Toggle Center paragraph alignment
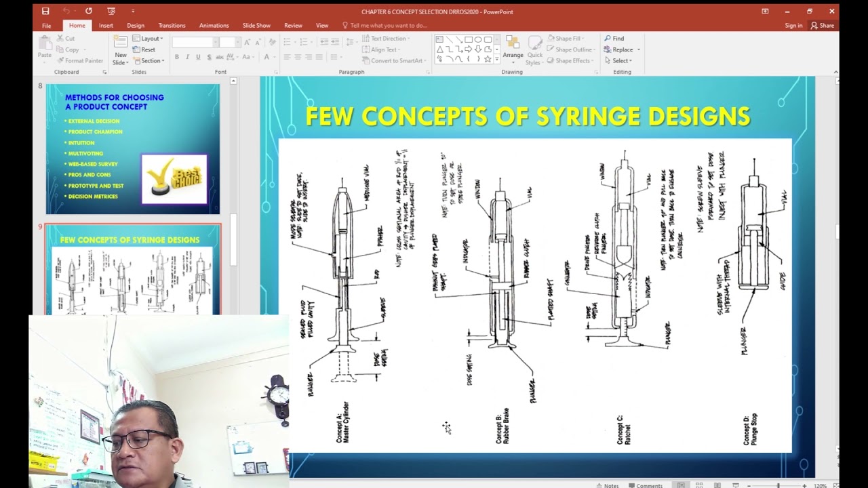 [298, 57]
